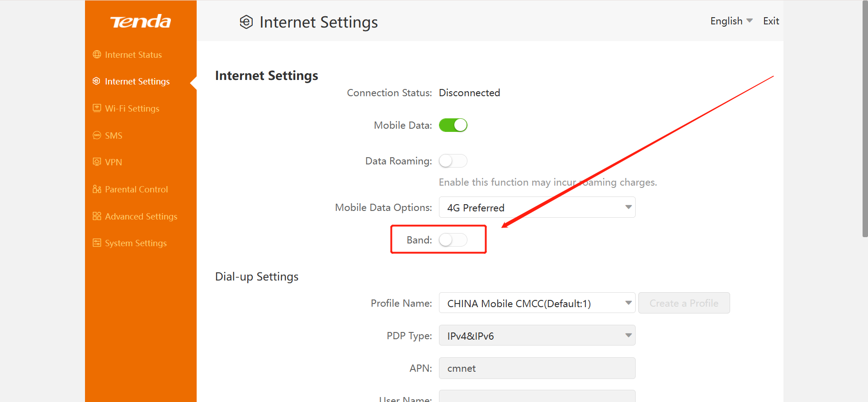Select the Parental Control icon
This screenshot has width=868, height=402.
coord(97,189)
